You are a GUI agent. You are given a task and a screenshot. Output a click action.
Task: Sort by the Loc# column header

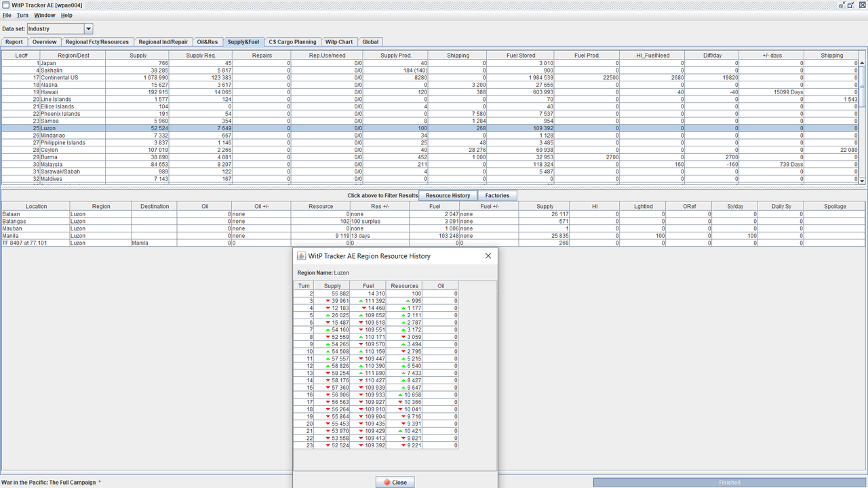[21, 56]
